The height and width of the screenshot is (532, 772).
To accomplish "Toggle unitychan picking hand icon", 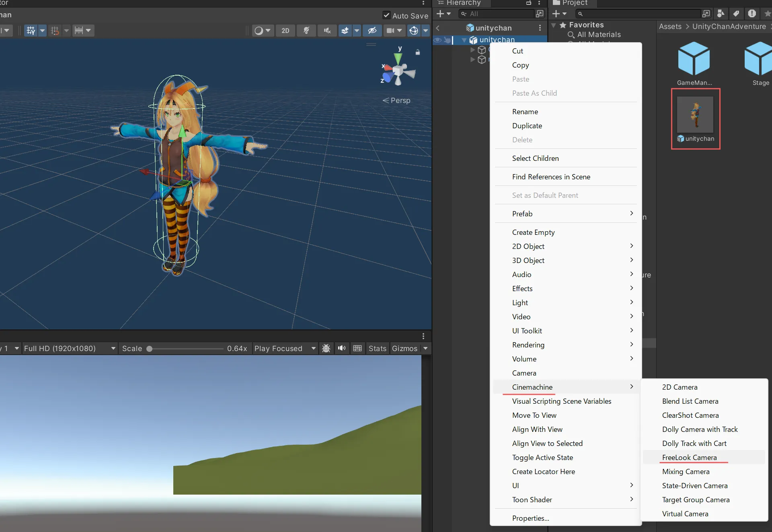I will click(447, 40).
